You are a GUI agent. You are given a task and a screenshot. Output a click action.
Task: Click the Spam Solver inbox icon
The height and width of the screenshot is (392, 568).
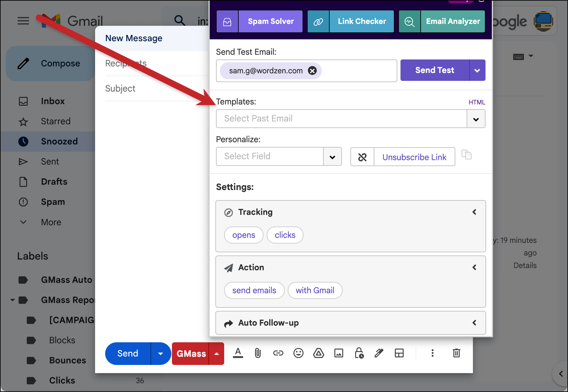click(x=227, y=21)
